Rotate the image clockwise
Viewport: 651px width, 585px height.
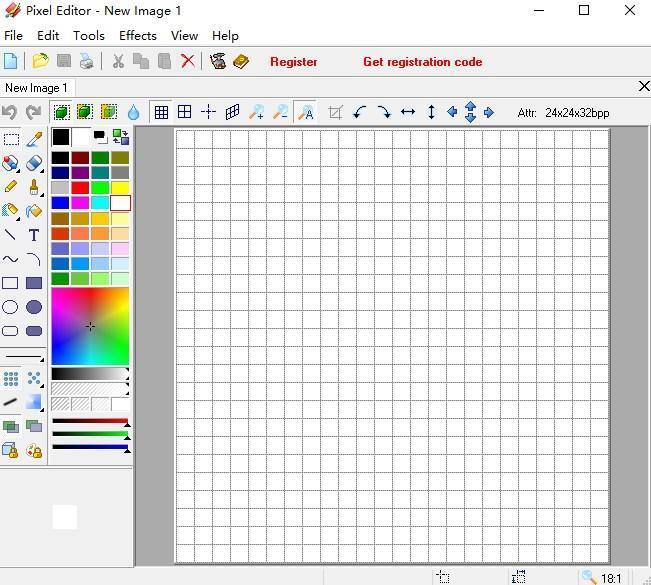384,112
